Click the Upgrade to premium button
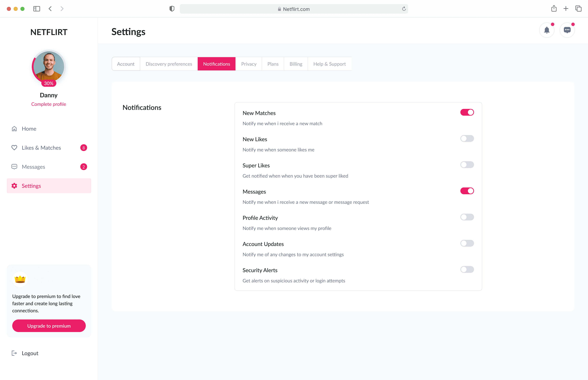Viewport: 588px width, 380px height. (x=49, y=326)
